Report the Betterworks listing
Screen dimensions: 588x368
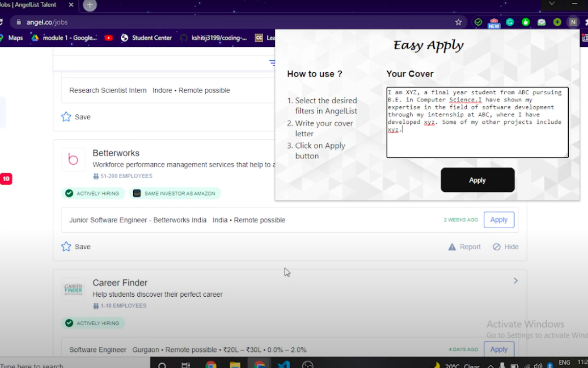point(464,247)
